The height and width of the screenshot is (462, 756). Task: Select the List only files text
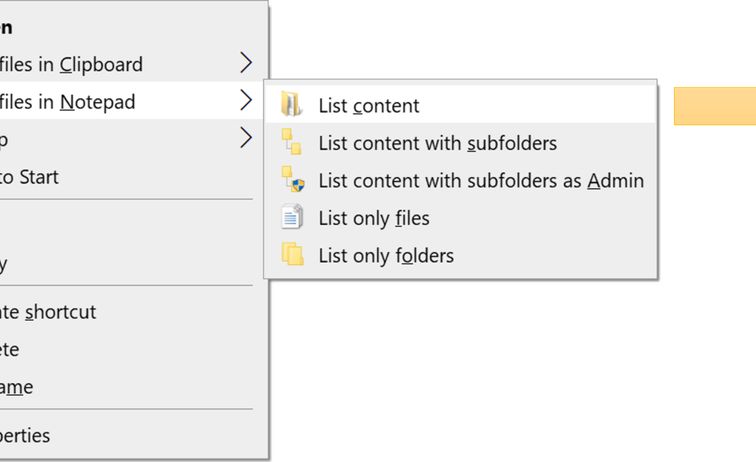373,218
